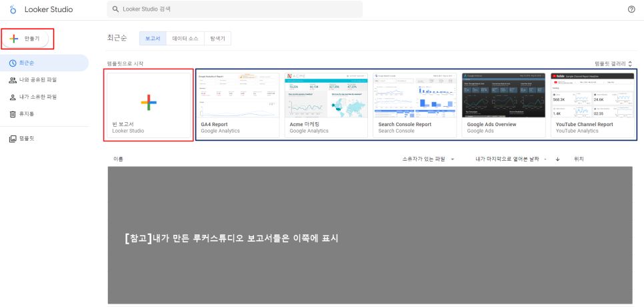Screen dimensions: 644x307
Task: Open the Search Console Report template thumbnail
Action: tap(415, 95)
